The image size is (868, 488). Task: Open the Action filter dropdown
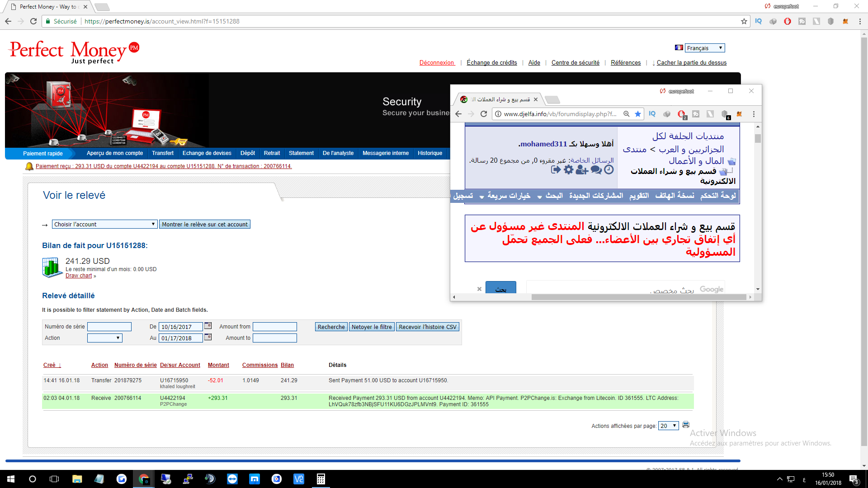105,338
